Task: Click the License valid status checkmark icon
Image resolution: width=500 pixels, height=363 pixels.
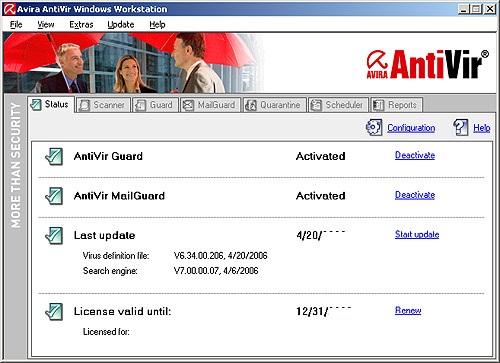Action: (54, 311)
